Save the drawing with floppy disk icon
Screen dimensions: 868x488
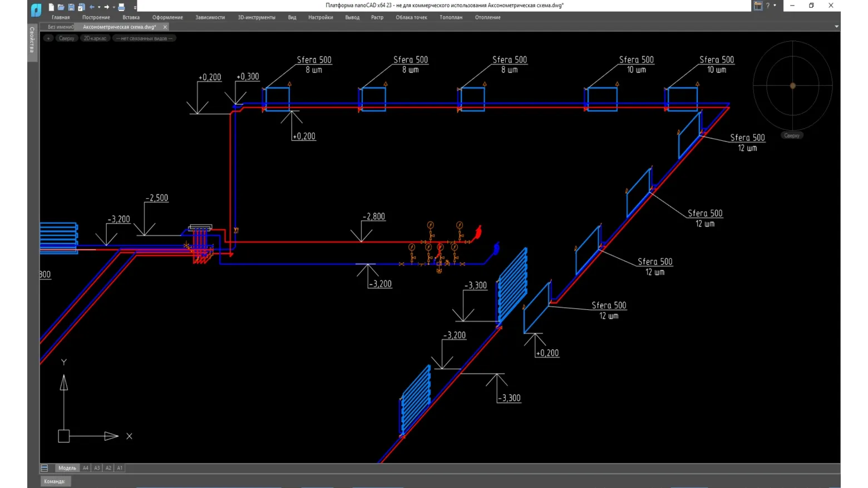click(x=71, y=7)
